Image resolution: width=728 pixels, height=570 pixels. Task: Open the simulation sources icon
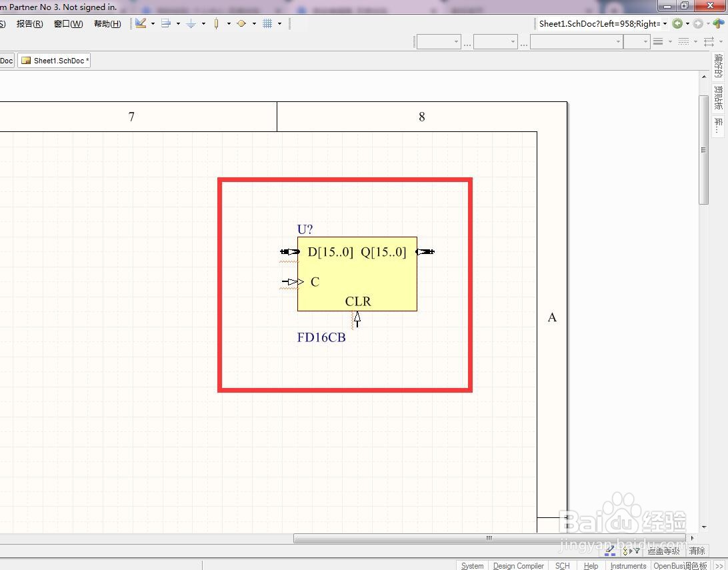click(x=241, y=23)
